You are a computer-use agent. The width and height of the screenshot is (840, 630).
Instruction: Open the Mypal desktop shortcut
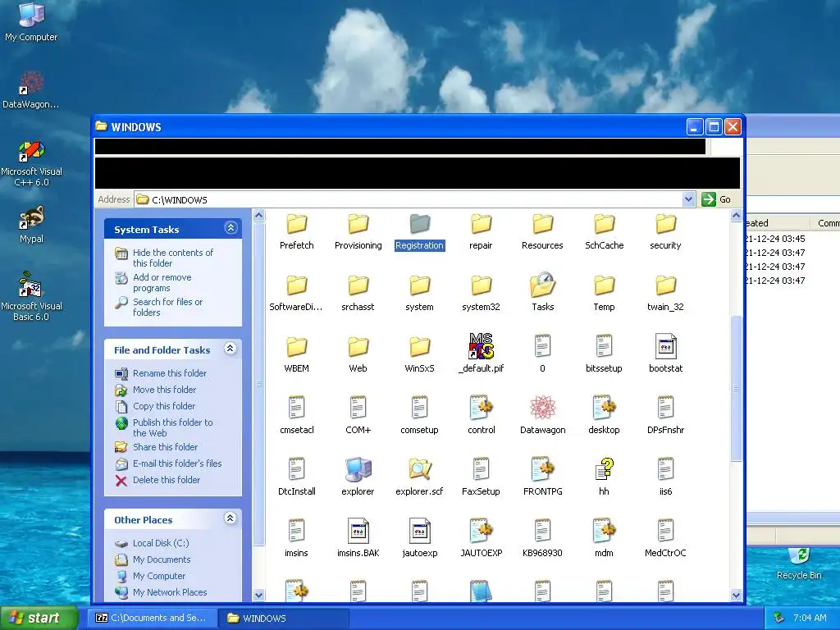click(x=31, y=225)
